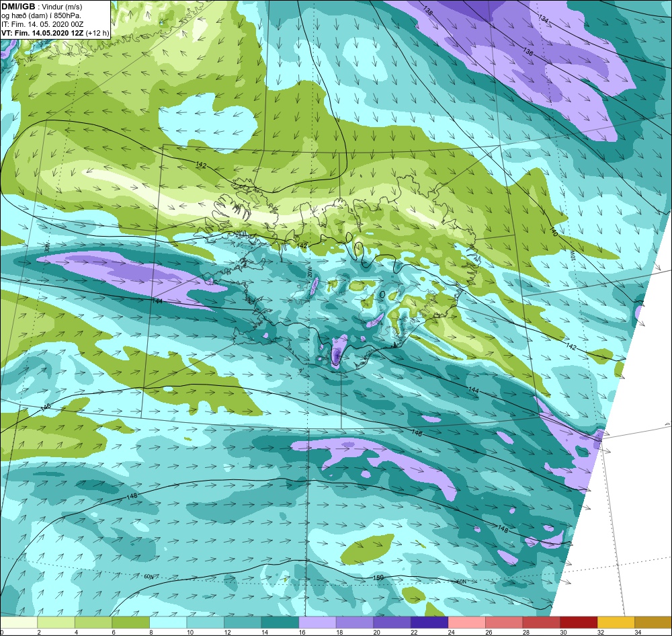Select the dark teal 14–16 legend swatch
The height and width of the screenshot is (636, 672).
280,622
